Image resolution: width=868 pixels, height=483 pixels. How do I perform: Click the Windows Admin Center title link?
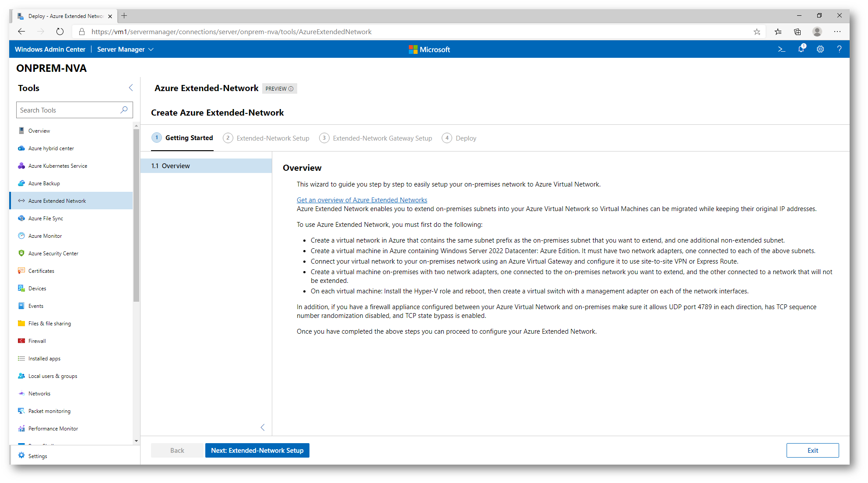pyautogui.click(x=50, y=49)
